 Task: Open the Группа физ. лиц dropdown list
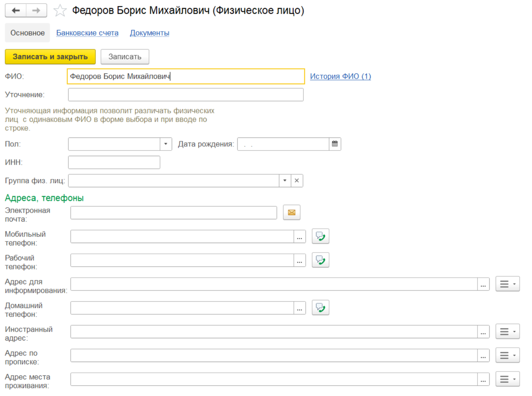click(285, 181)
